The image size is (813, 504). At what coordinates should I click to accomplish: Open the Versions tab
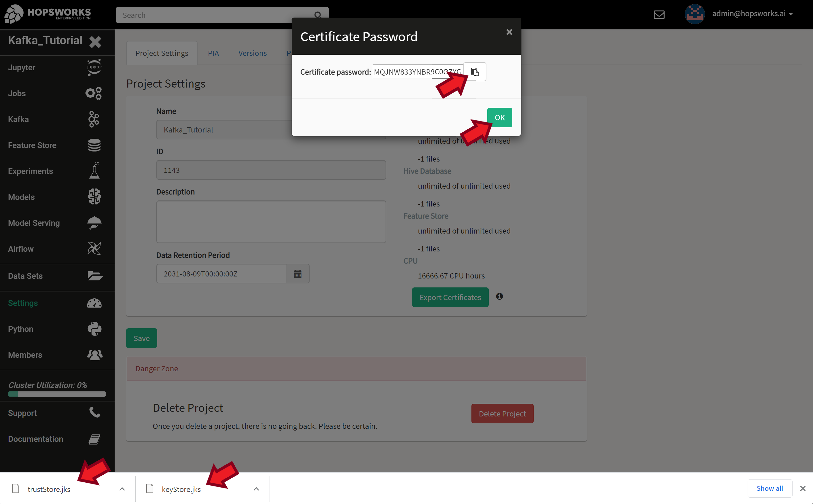(x=252, y=53)
